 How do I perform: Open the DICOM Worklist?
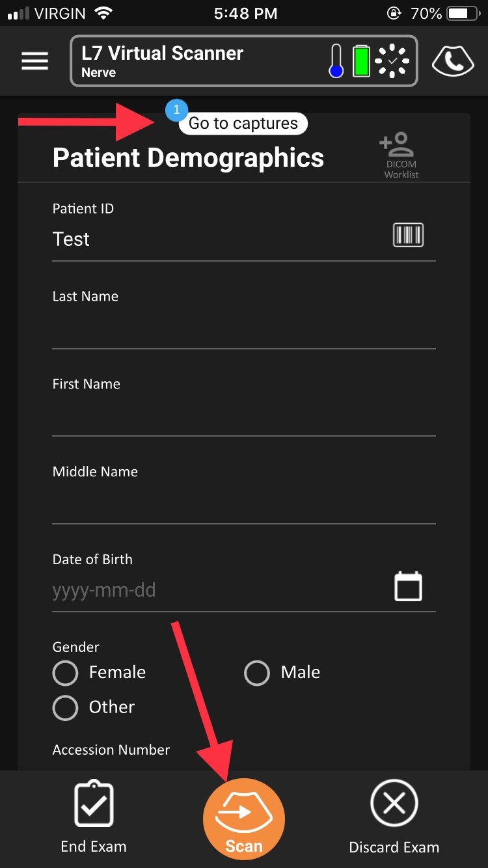point(401,155)
